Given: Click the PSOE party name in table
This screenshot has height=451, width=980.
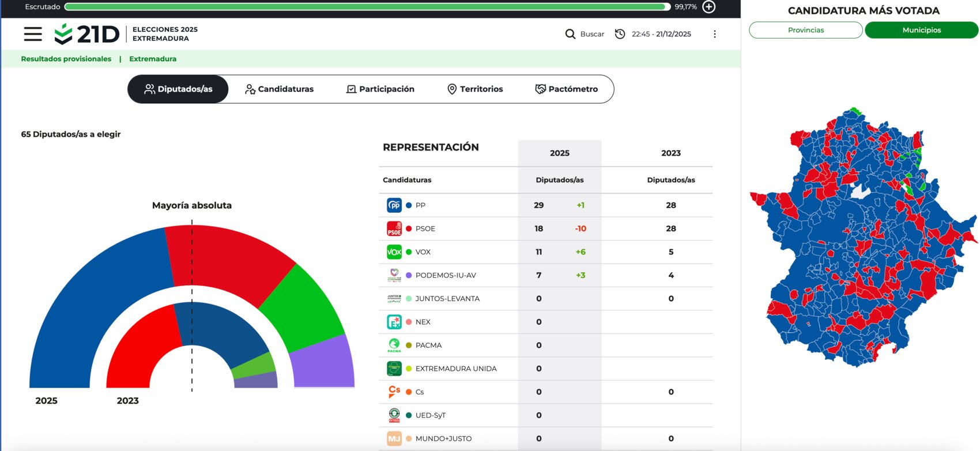Looking at the screenshot, I should [x=425, y=228].
